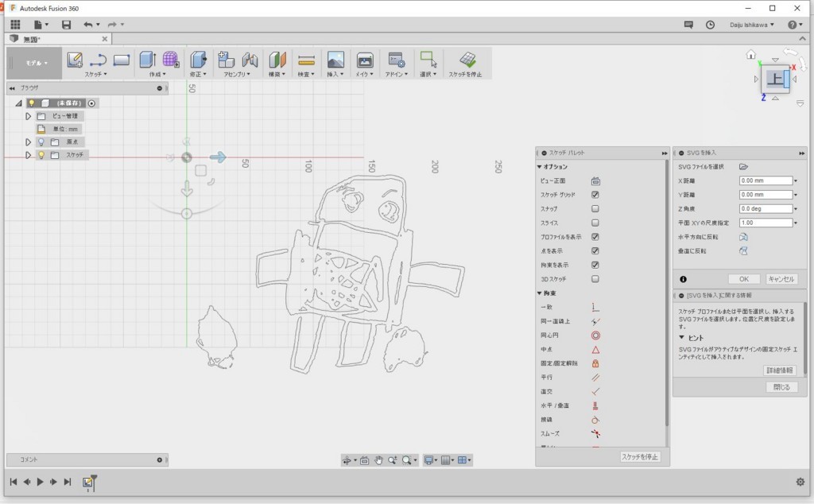Open the アセンブリ toolbar menu
Image resolution: width=814 pixels, height=504 pixels.
pyautogui.click(x=237, y=74)
